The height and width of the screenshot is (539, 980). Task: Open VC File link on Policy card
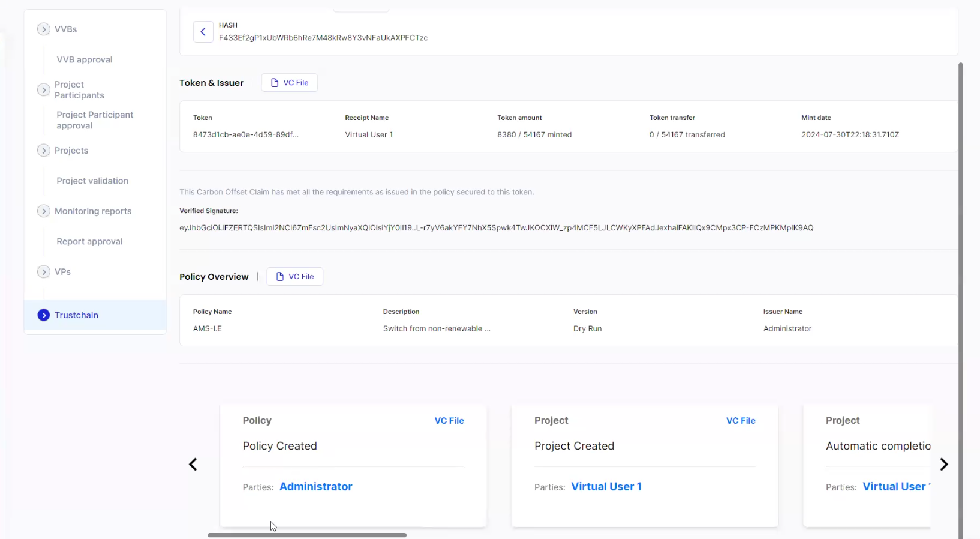click(x=449, y=421)
